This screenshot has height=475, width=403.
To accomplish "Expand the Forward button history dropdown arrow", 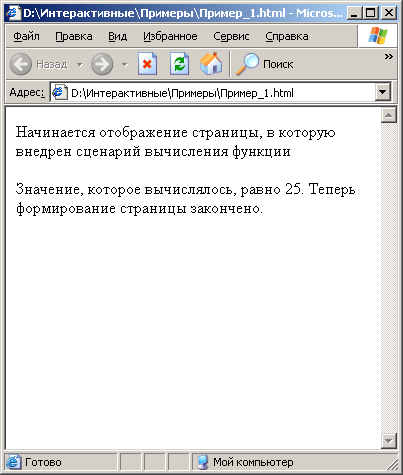I will tap(125, 64).
